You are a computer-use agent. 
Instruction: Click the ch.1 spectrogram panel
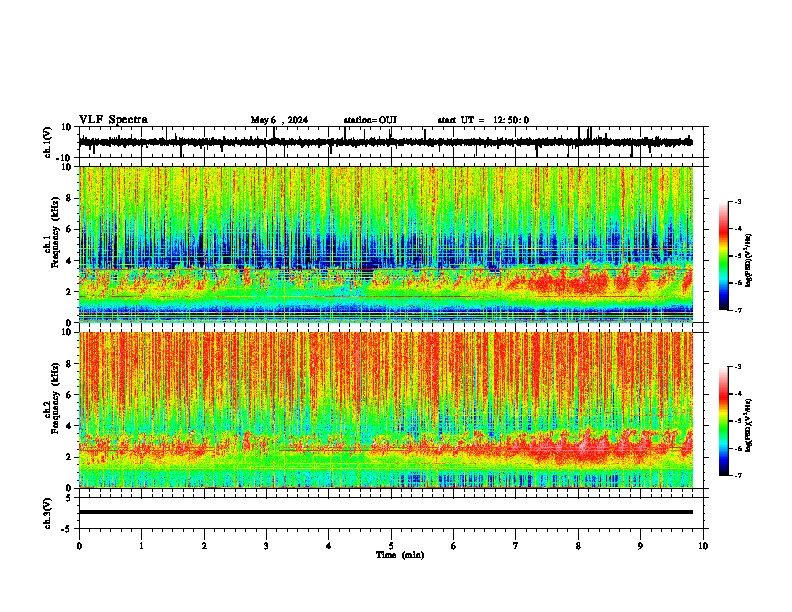click(386, 244)
